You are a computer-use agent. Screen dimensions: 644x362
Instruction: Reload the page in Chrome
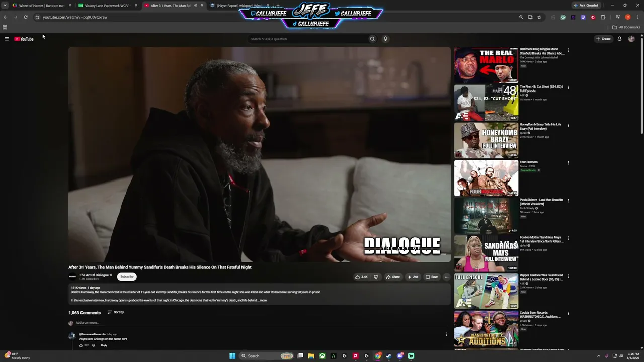click(26, 17)
